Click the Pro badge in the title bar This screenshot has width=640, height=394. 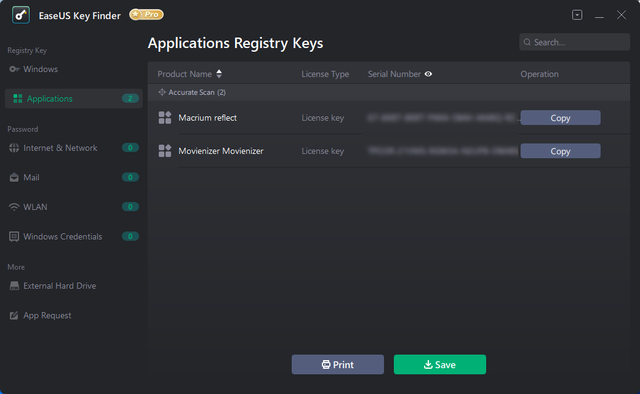coord(146,15)
